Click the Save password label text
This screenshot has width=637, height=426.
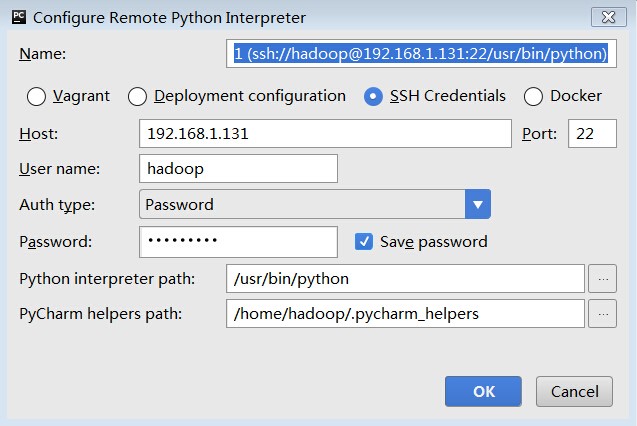click(433, 242)
